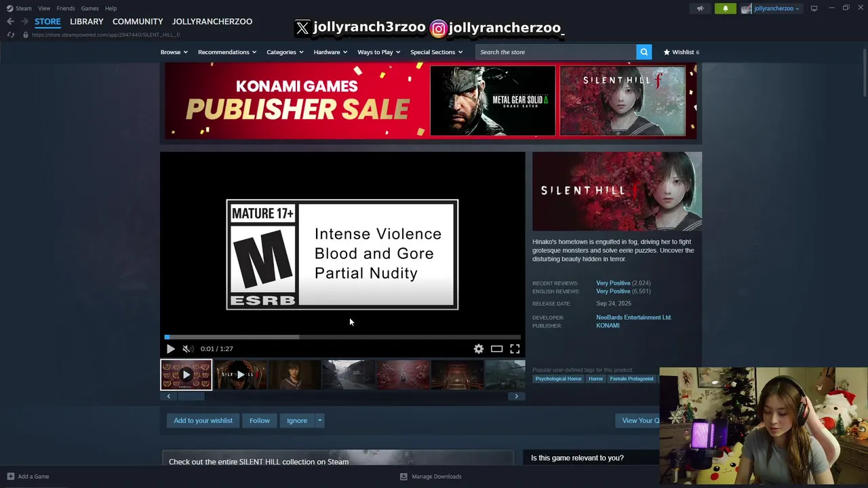Open the KONAMI publisher link

608,325
